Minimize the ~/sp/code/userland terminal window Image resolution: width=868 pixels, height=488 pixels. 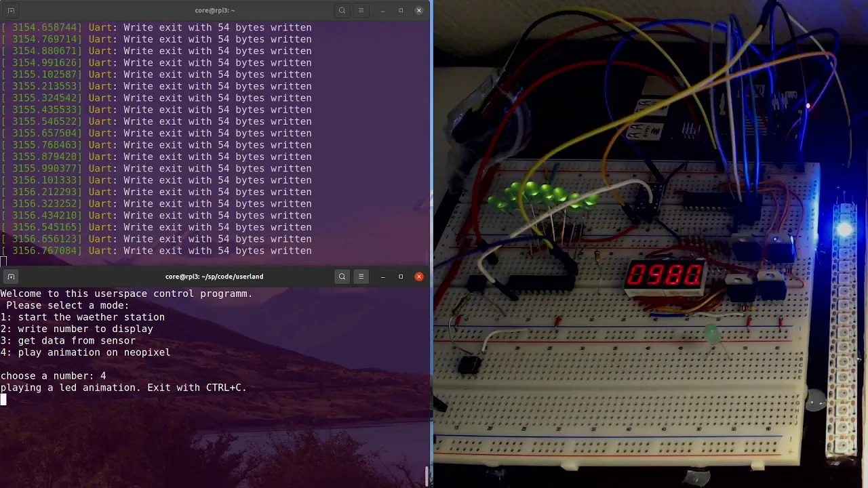[382, 277]
